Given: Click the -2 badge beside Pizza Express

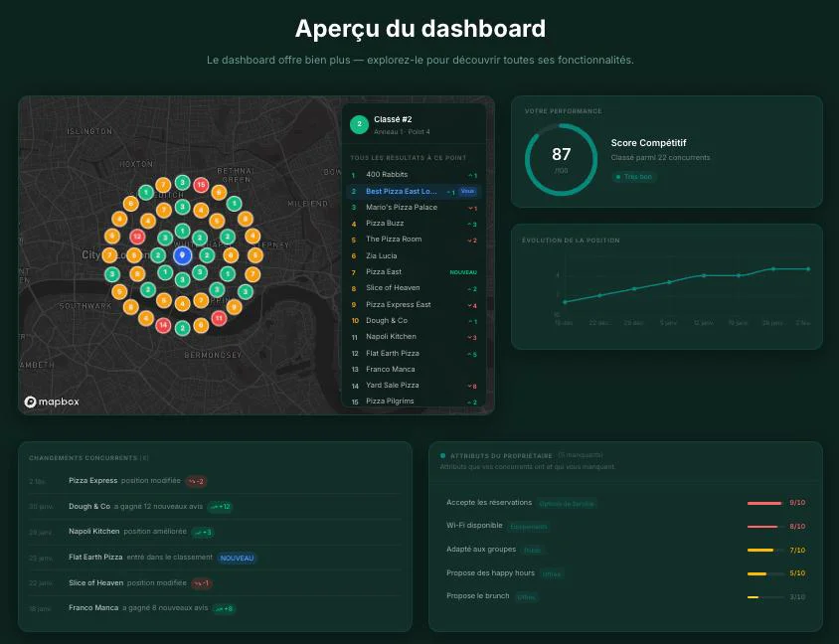Looking at the screenshot, I should pos(196,481).
